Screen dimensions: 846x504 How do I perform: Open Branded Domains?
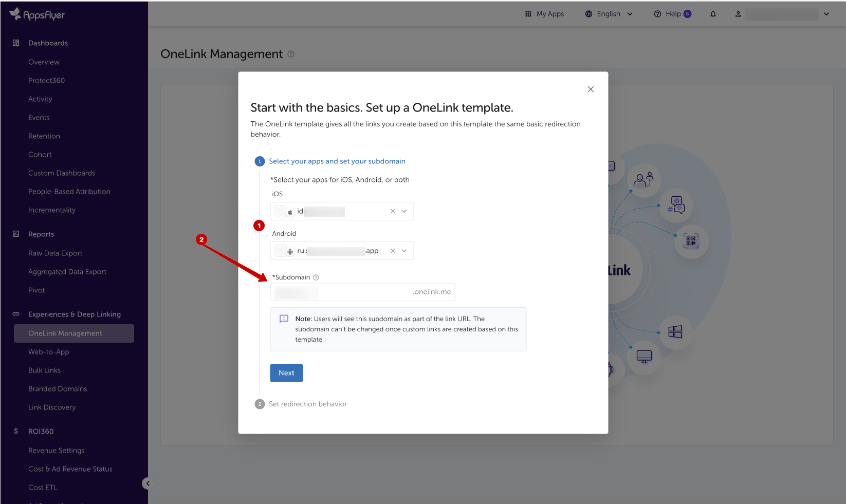point(58,389)
